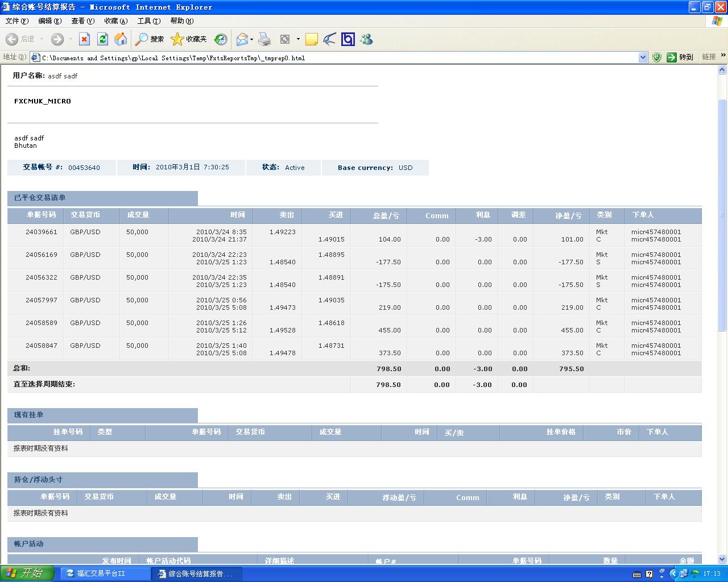This screenshot has height=582, width=728.
Task: Open the Messenger people icon
Action: coord(366,39)
